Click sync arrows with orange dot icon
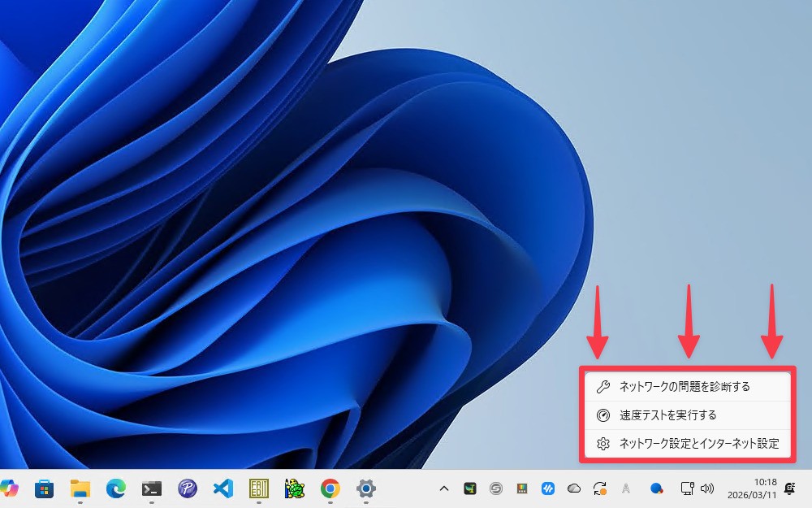The width and height of the screenshot is (812, 508). 600,488
